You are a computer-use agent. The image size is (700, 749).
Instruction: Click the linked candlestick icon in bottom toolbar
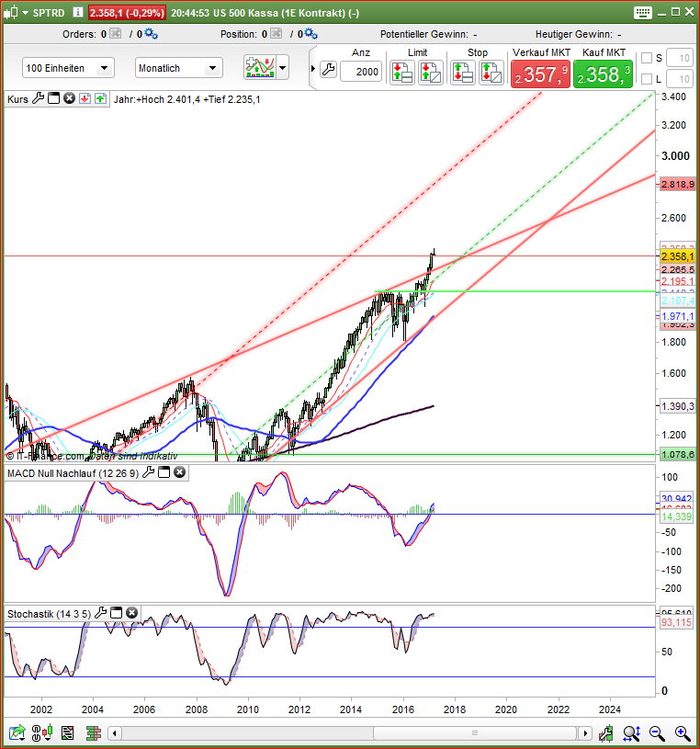(41, 732)
